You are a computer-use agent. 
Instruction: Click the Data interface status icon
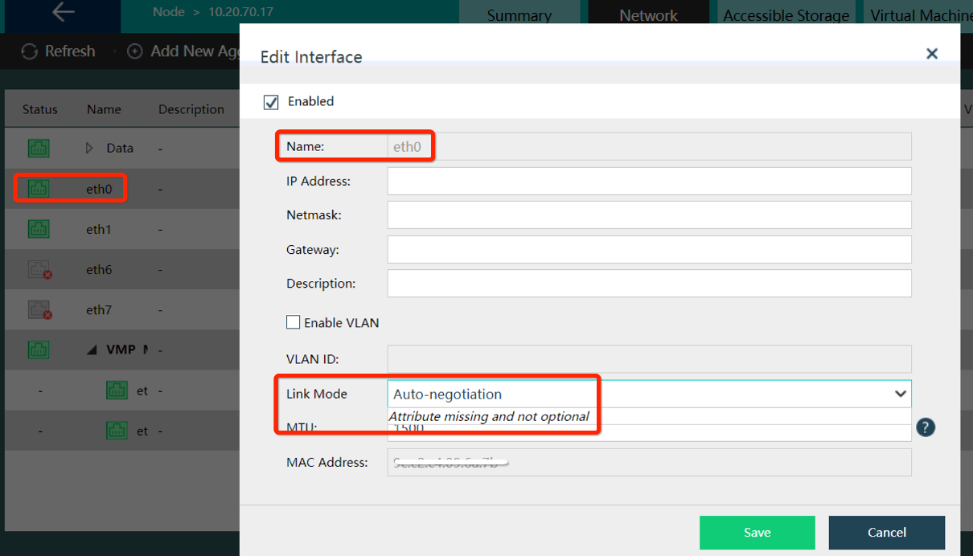tap(39, 148)
